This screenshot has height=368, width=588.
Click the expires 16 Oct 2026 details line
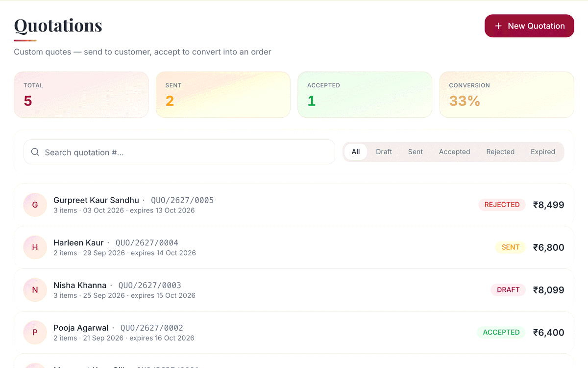[124, 339]
